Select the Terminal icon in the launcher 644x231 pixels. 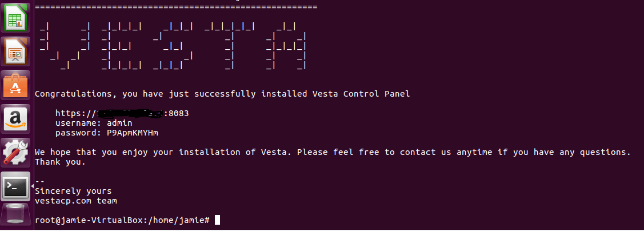coord(15,186)
